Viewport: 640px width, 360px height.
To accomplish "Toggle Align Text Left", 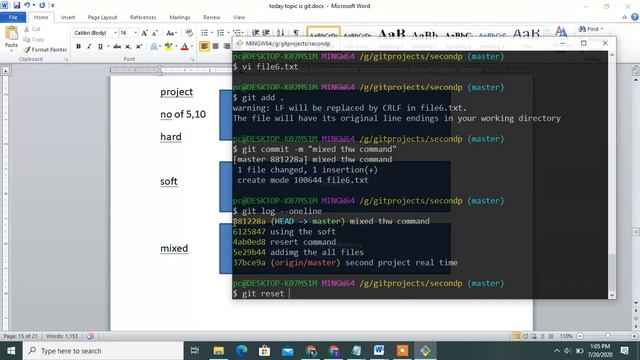I will (x=204, y=47).
